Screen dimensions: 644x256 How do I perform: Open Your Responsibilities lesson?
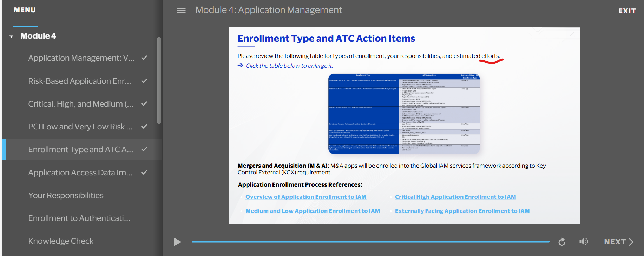pyautogui.click(x=66, y=195)
